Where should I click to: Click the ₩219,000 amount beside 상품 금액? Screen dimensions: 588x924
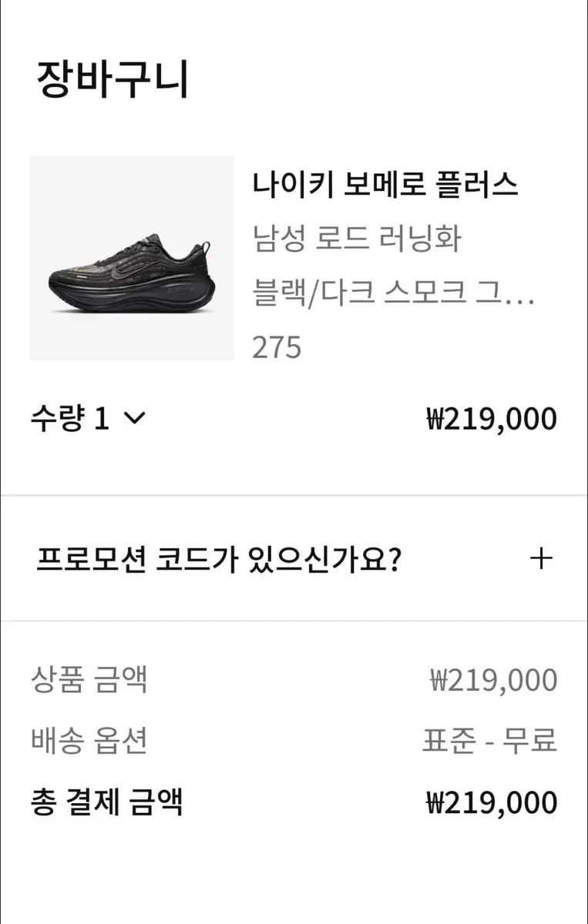pyautogui.click(x=493, y=680)
